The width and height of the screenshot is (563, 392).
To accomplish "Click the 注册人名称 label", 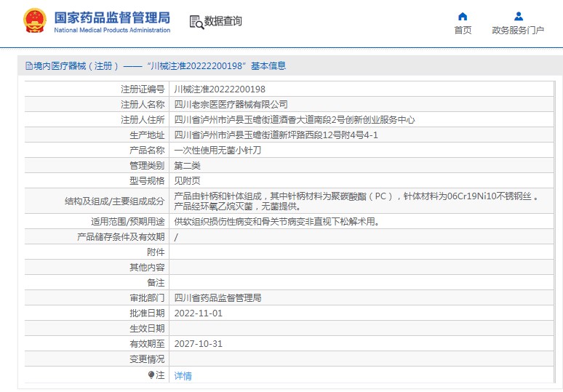I will pyautogui.click(x=143, y=105).
